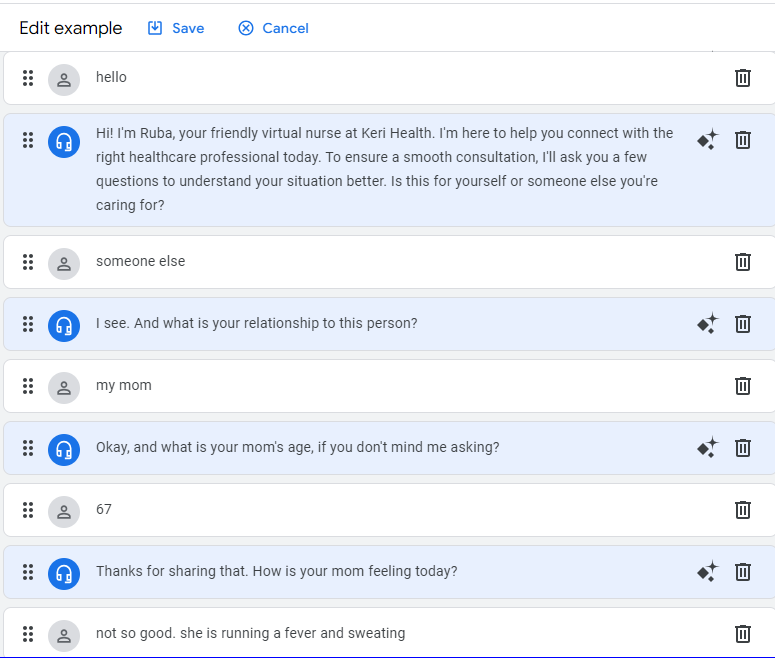This screenshot has height=658, width=775.
Task: Click the Cancel button
Action: pyautogui.click(x=274, y=28)
